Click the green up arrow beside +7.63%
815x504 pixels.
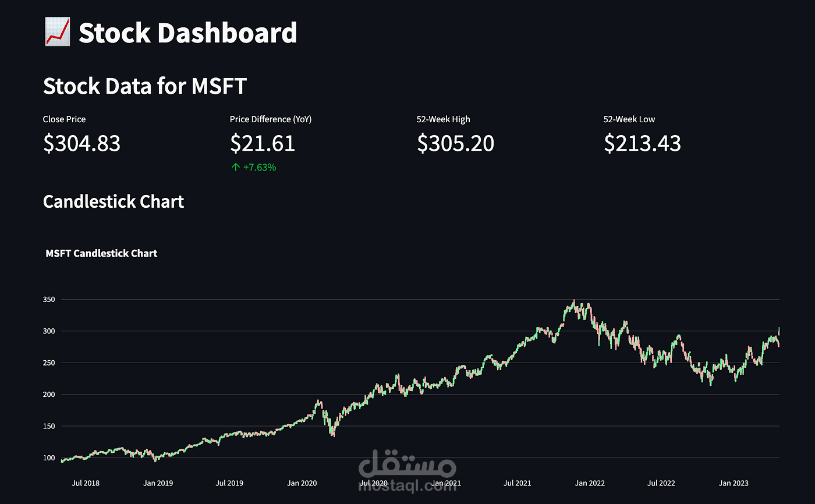(x=235, y=168)
